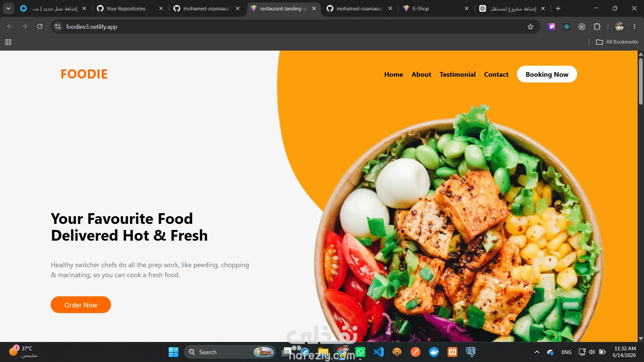This screenshot has height=362, width=644.
Task: Switch to the Your Repositories tab
Action: coord(126,8)
